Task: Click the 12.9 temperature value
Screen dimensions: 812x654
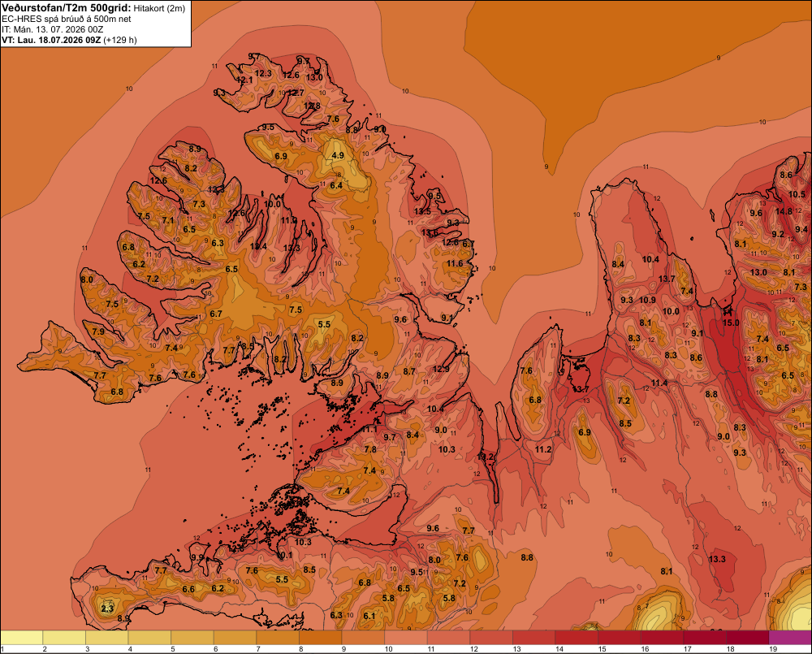Action: coord(441,369)
